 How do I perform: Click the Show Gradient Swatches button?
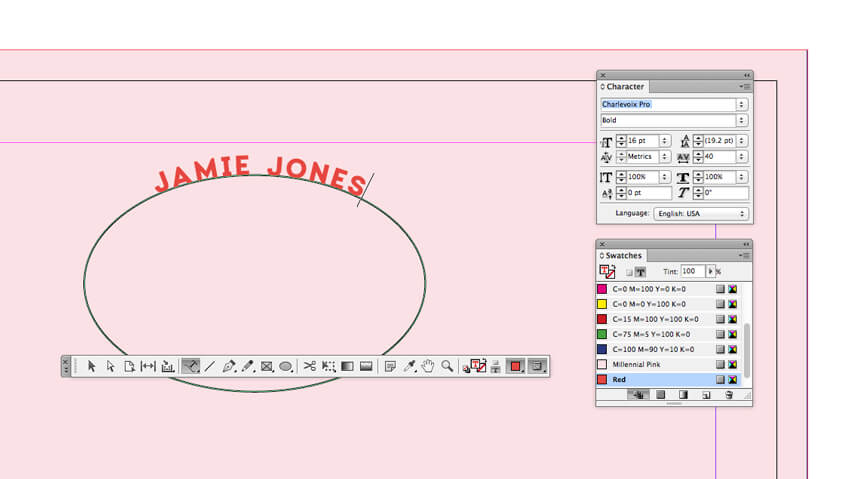pos(683,395)
